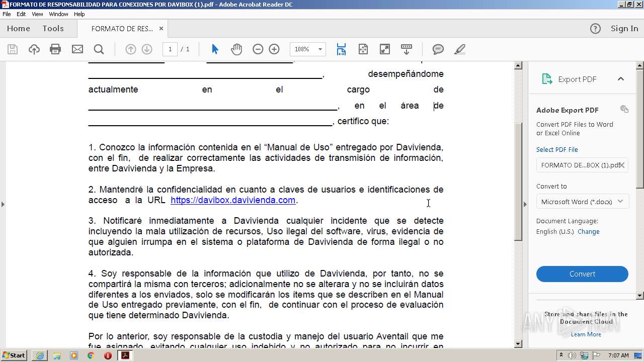Open the media player taskbar icon

tap(74, 355)
